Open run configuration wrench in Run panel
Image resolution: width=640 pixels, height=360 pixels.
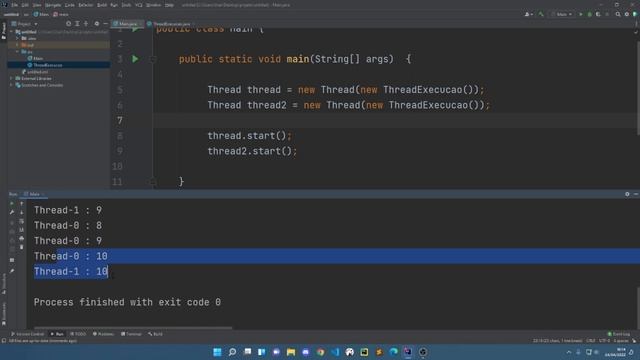pos(12,212)
